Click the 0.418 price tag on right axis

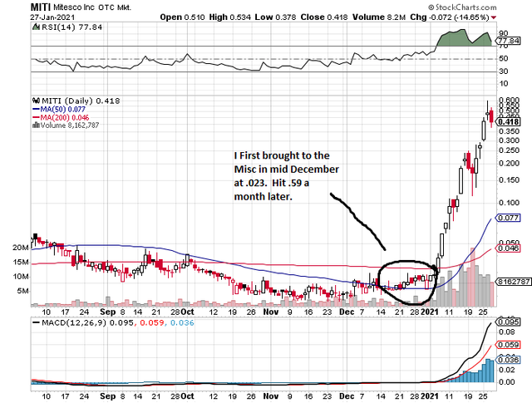coord(508,122)
